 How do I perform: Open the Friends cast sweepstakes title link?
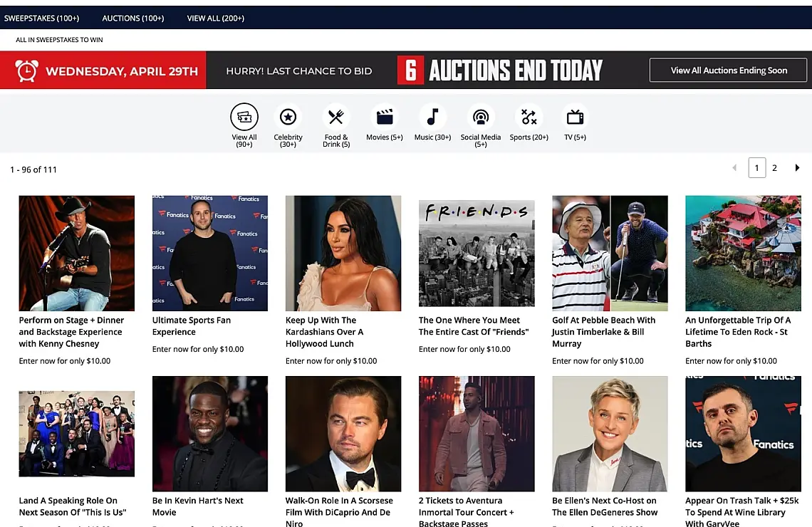(x=474, y=326)
